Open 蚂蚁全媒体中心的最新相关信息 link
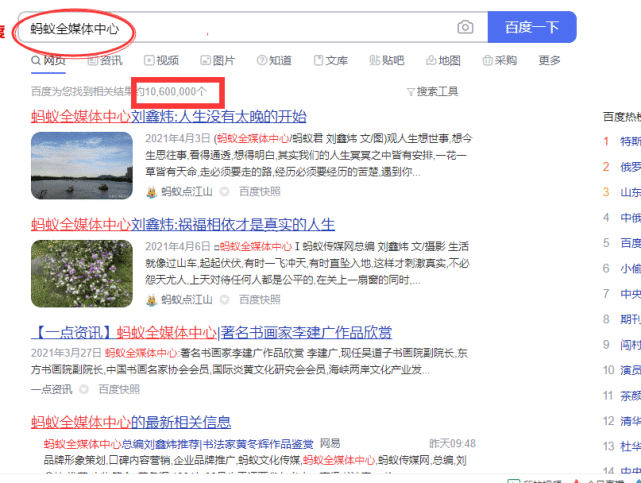 tap(131, 422)
